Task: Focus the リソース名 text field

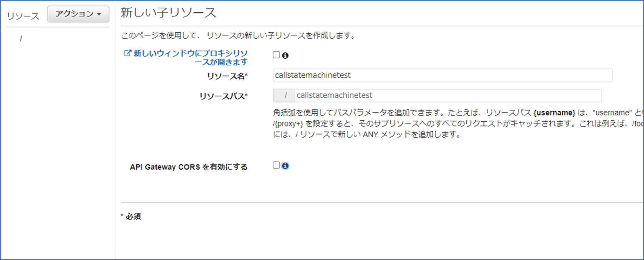Action: tap(442, 75)
